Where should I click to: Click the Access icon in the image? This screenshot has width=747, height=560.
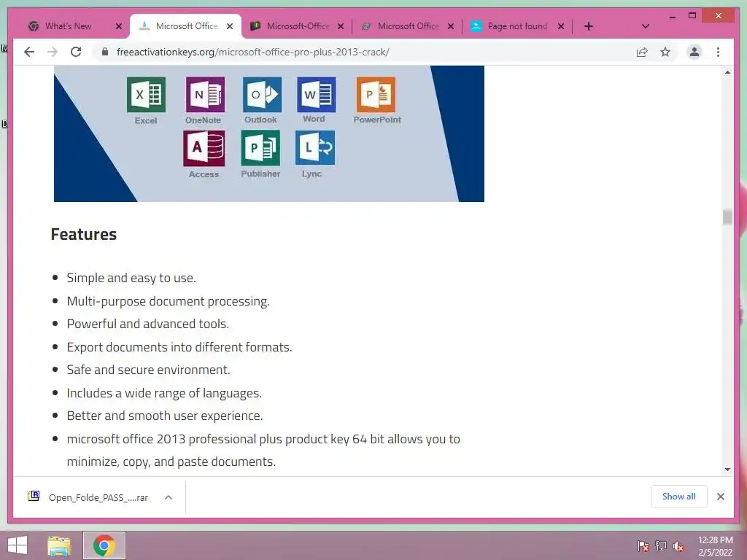click(204, 149)
